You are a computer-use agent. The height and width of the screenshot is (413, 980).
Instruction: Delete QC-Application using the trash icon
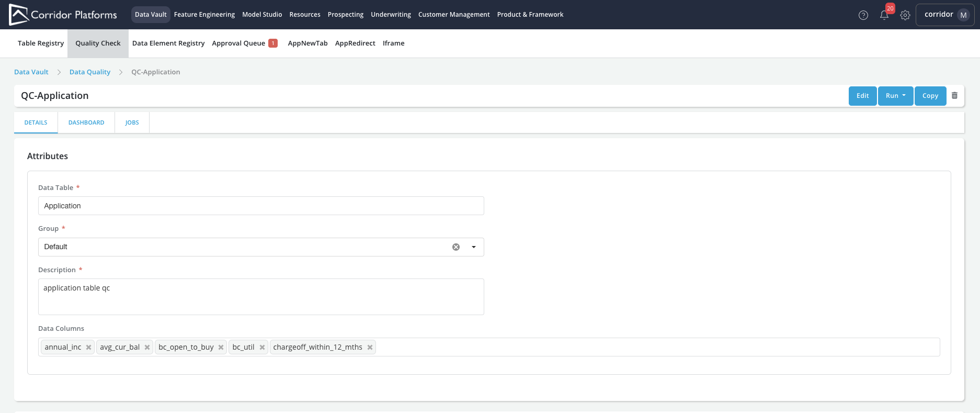pos(954,96)
